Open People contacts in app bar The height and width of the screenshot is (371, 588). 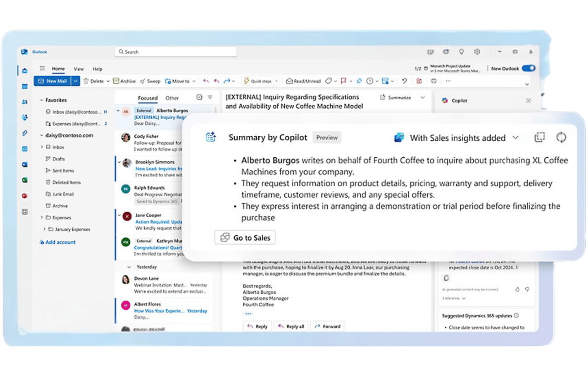24,101
